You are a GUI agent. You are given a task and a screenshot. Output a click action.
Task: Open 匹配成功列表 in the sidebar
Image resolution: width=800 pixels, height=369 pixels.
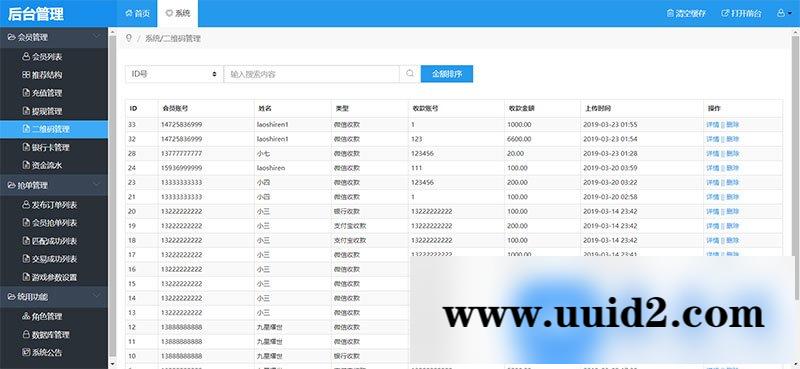point(49,241)
